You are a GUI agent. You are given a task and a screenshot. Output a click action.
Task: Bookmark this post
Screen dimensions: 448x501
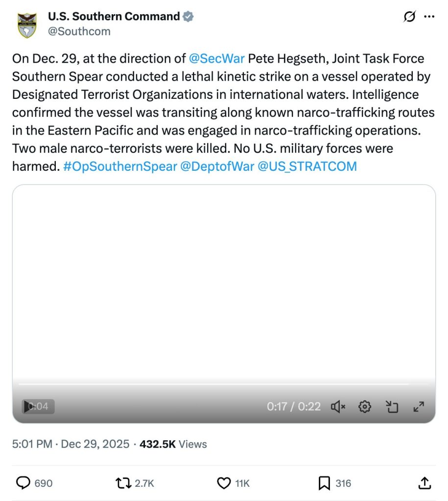(x=324, y=483)
